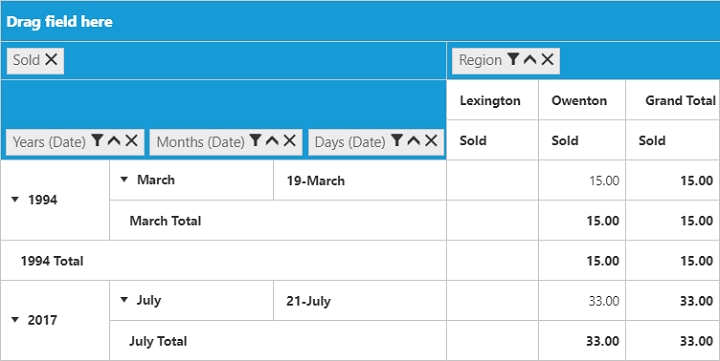Toggle sort order on Region field
This screenshot has height=361, width=720.
pos(530,59)
